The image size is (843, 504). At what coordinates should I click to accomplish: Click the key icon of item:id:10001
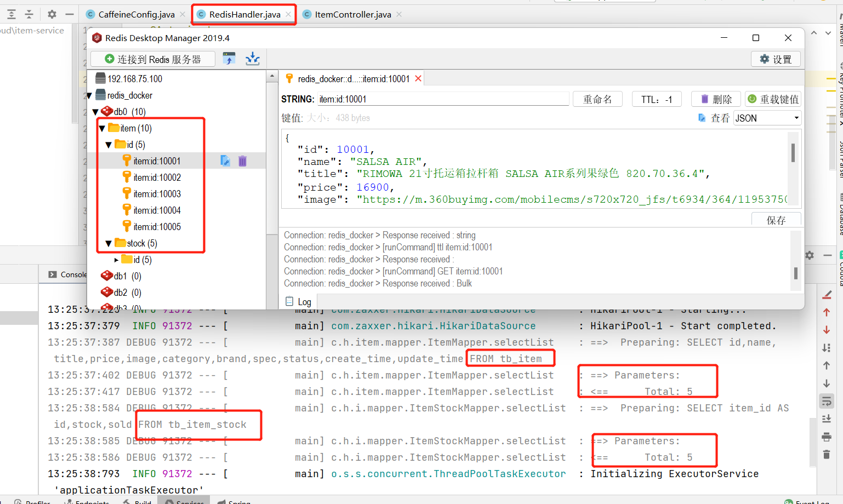point(127,161)
